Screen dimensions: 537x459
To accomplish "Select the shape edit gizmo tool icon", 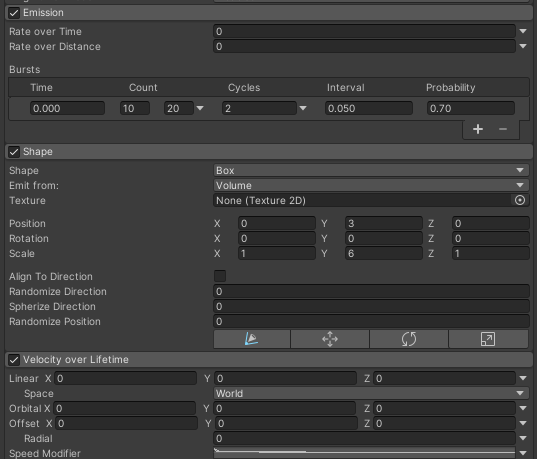I will click(252, 339).
